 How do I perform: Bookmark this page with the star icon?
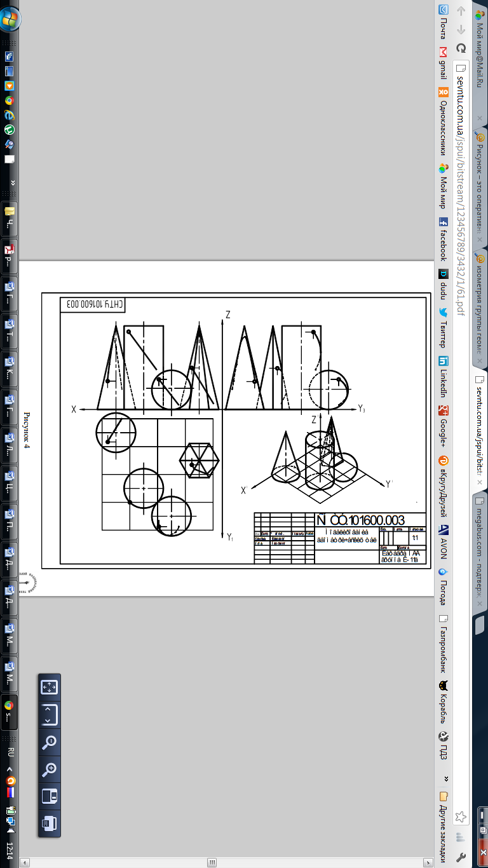click(461, 816)
